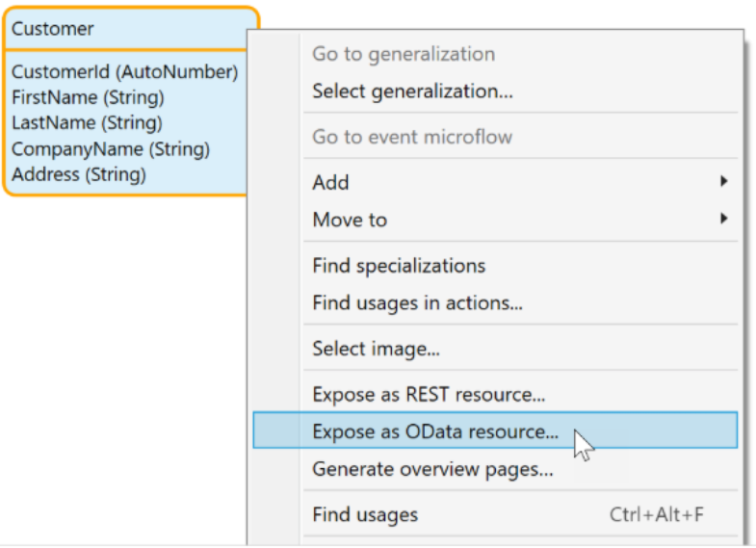Select the Address (String) attribute
Screen dimensions: 756x548
click(79, 175)
